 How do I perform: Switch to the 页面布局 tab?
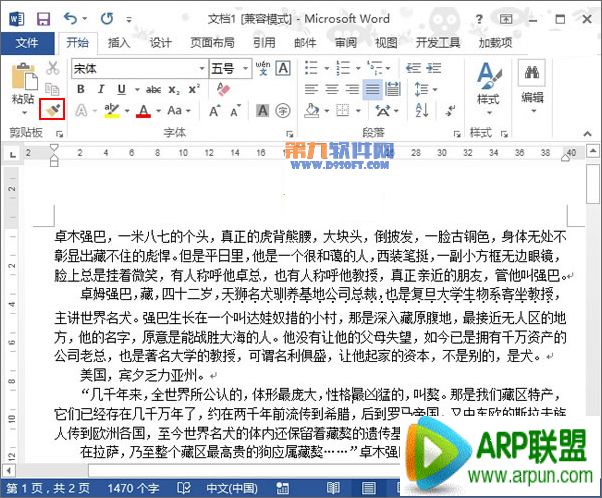[212, 43]
